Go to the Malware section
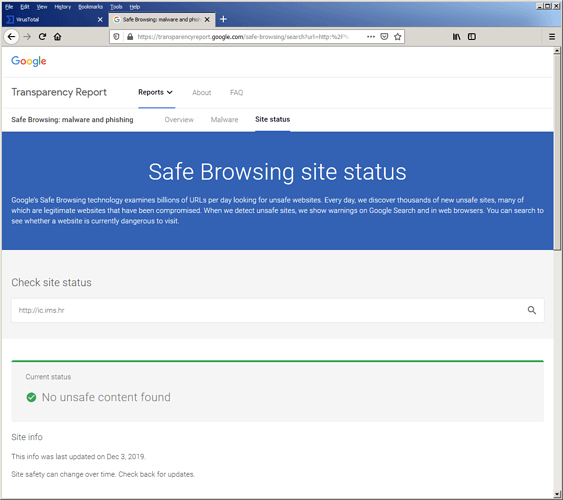Image resolution: width=563 pixels, height=500 pixels. click(x=224, y=120)
